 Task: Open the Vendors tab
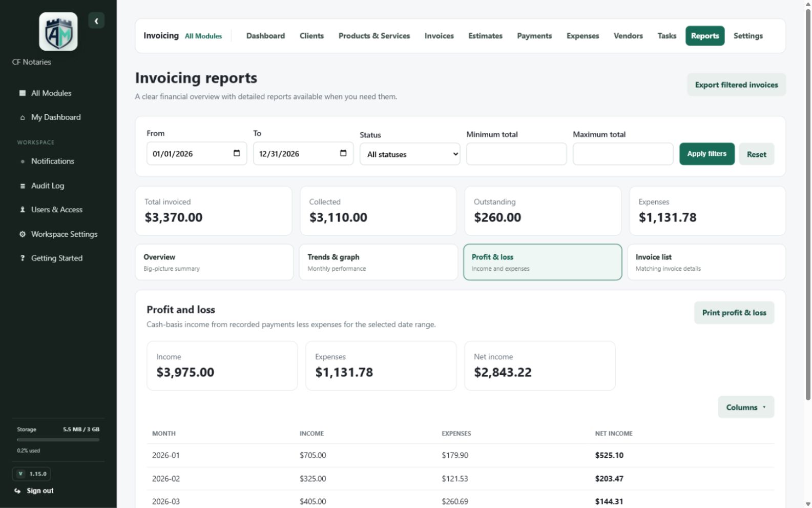628,36
